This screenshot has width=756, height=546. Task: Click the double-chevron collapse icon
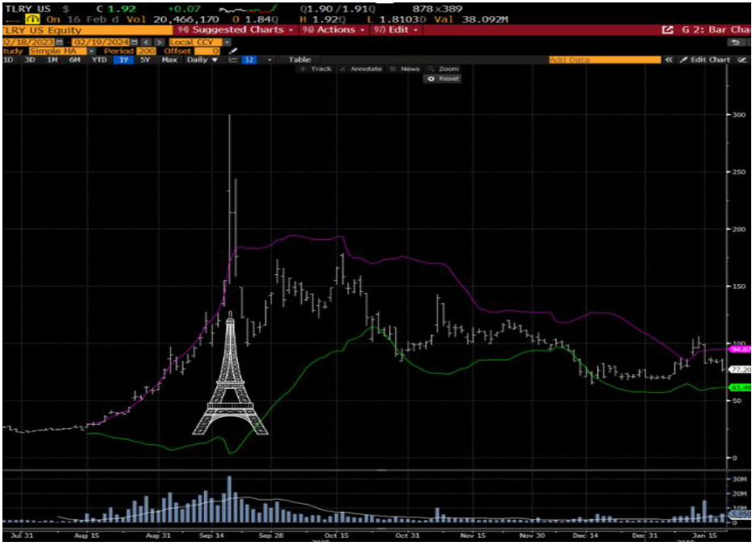669,60
